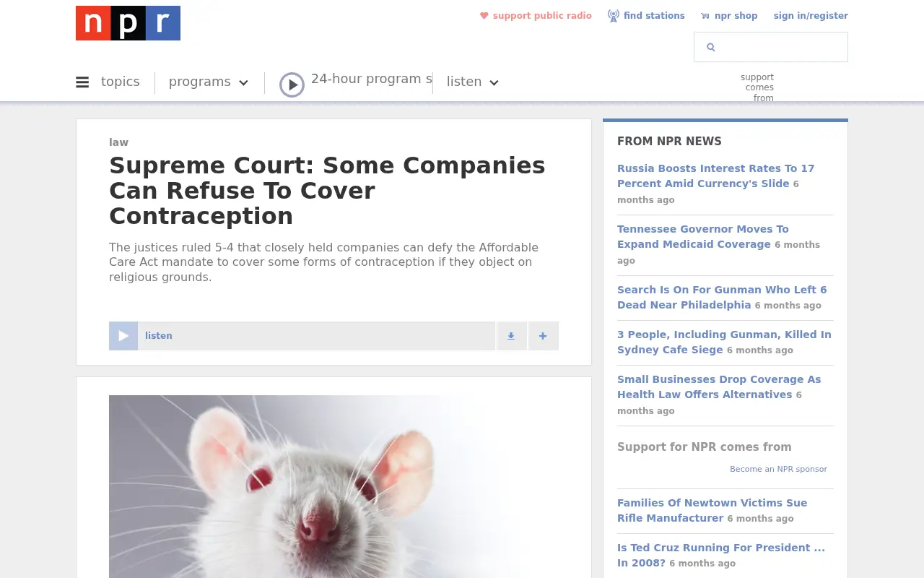Read Russia Boosts Interest Rates story
Screen dimensions: 924x578
point(715,176)
